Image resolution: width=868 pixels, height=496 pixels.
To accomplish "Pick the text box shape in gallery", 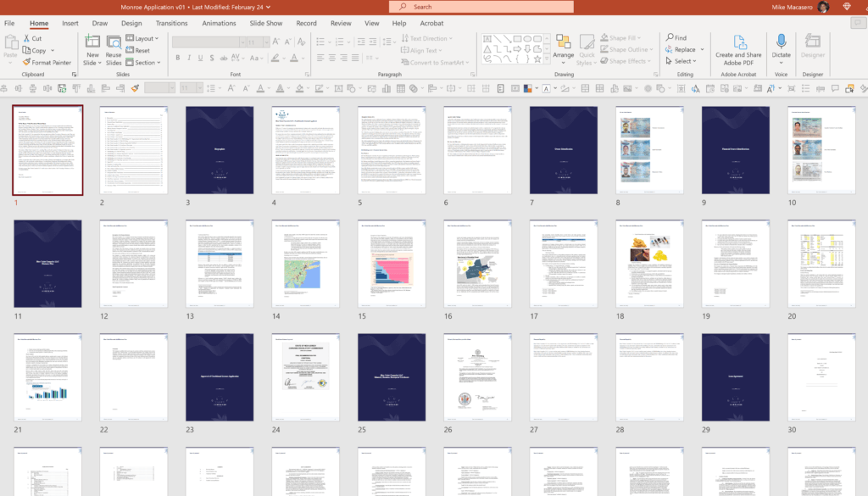I will (487, 39).
